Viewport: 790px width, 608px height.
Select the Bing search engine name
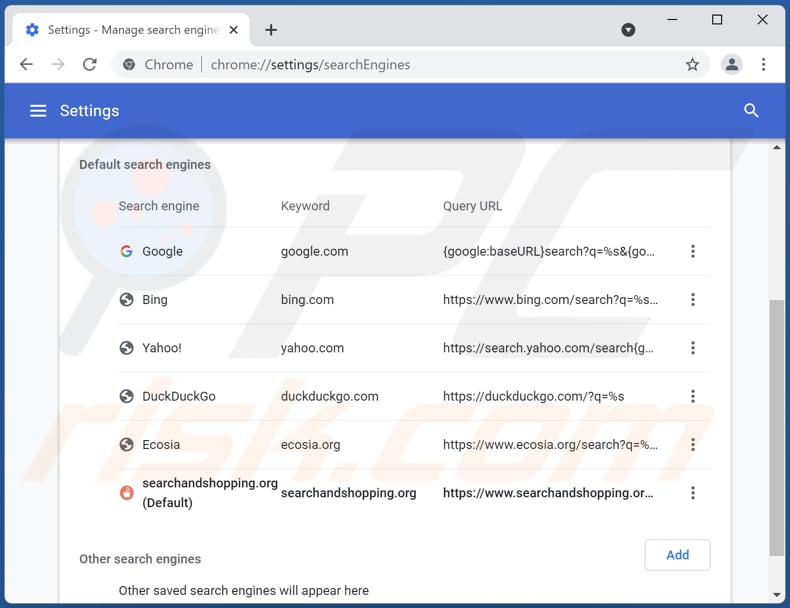coord(155,300)
